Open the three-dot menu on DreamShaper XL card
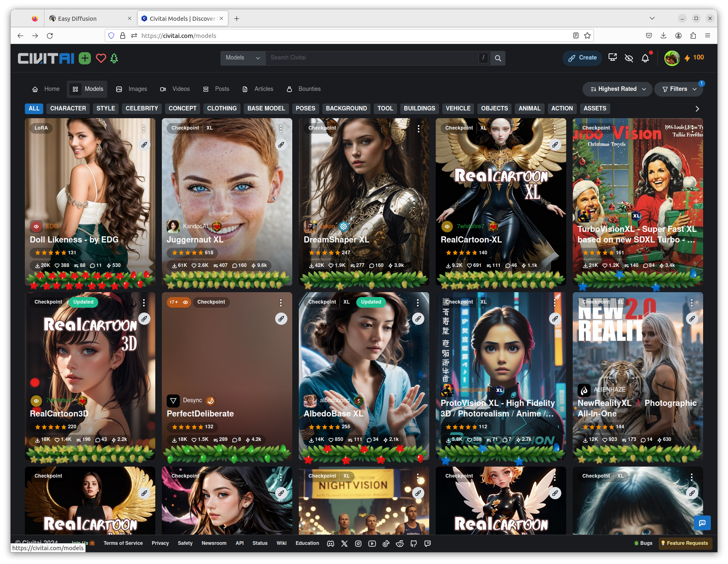728x564 pixels. coord(418,128)
